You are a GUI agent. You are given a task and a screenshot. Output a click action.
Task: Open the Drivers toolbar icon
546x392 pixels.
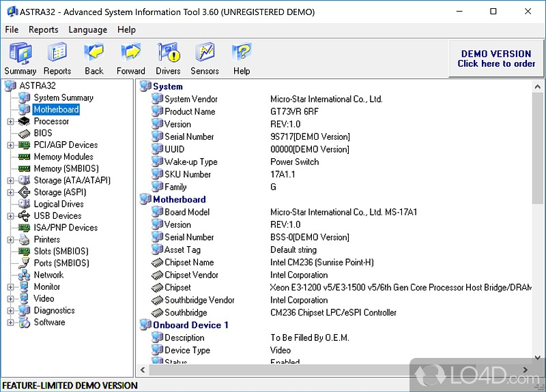[x=168, y=54]
